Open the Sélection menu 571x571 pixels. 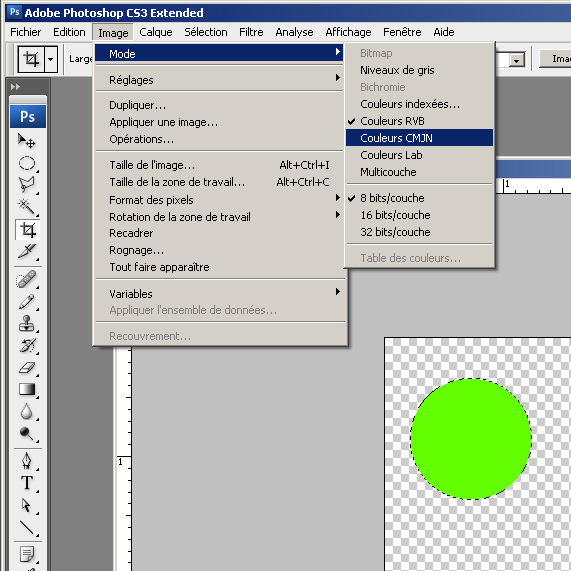tap(206, 32)
